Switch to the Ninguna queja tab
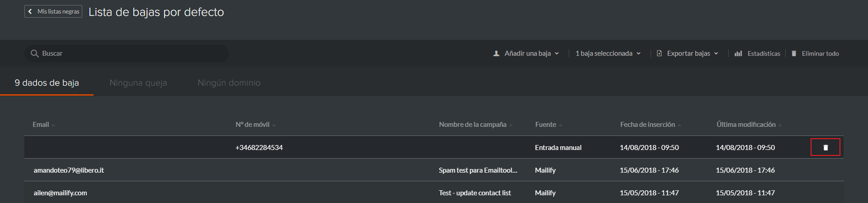This screenshot has height=203, width=868. (x=138, y=83)
